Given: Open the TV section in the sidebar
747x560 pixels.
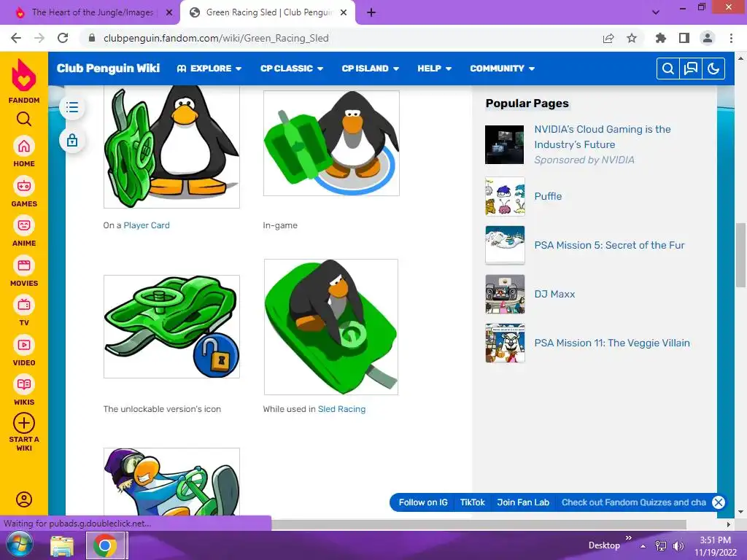Looking at the screenshot, I should (24, 311).
